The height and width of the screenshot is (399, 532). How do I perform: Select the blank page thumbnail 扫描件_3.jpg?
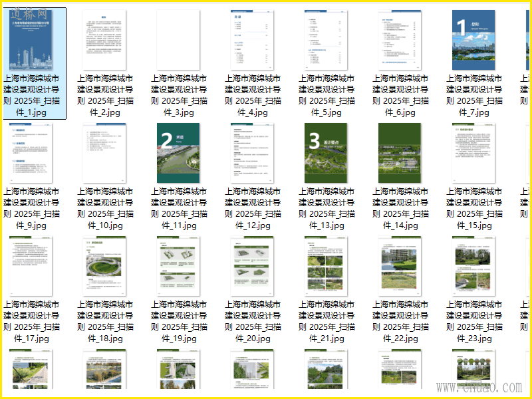178,40
